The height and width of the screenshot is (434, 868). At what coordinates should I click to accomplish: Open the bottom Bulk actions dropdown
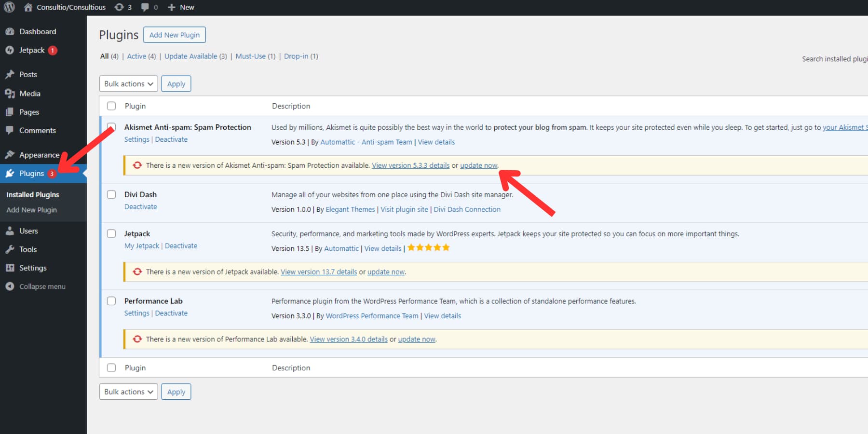[x=128, y=391]
